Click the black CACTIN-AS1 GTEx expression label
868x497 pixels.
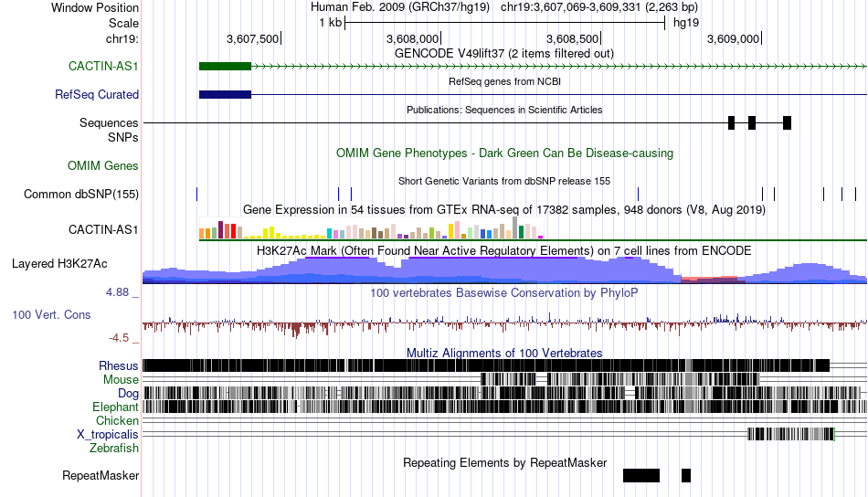tap(103, 229)
